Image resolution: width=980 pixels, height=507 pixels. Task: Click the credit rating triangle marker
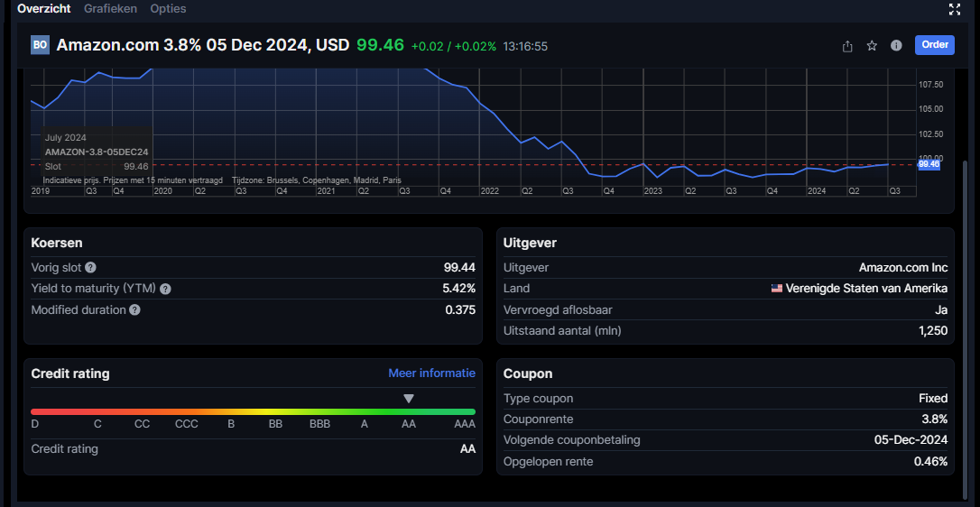pyautogui.click(x=409, y=399)
